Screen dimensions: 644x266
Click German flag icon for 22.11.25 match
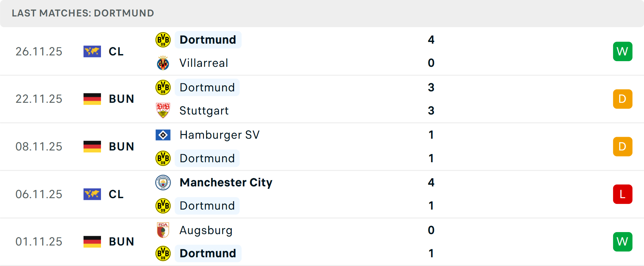pos(92,99)
